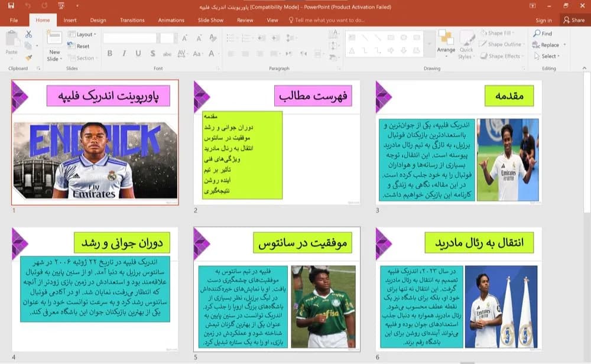This screenshot has width=591, height=364.
Task: Click Find in the Editing group
Action: pyautogui.click(x=543, y=34)
